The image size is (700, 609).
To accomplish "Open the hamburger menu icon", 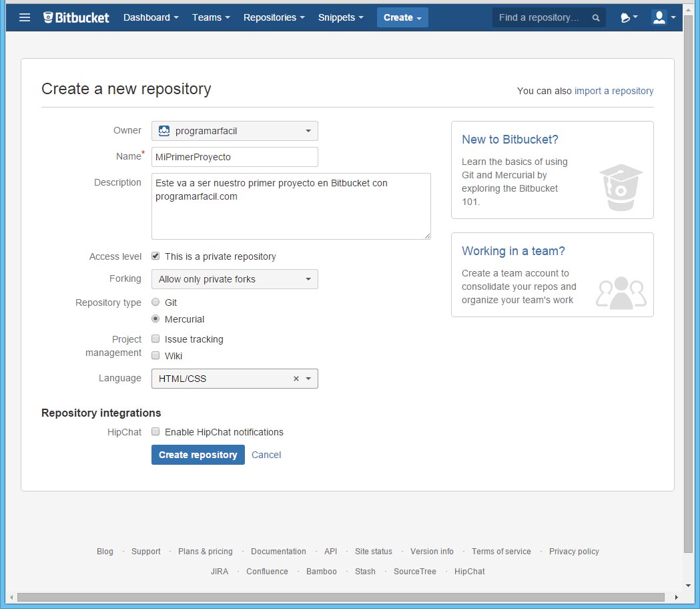I will tap(25, 17).
